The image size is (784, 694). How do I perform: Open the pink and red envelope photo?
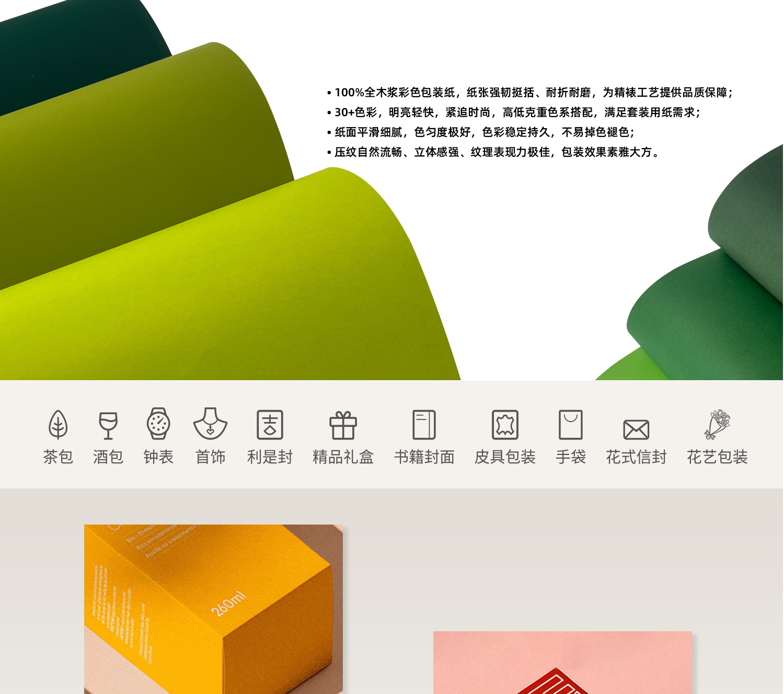click(562, 663)
